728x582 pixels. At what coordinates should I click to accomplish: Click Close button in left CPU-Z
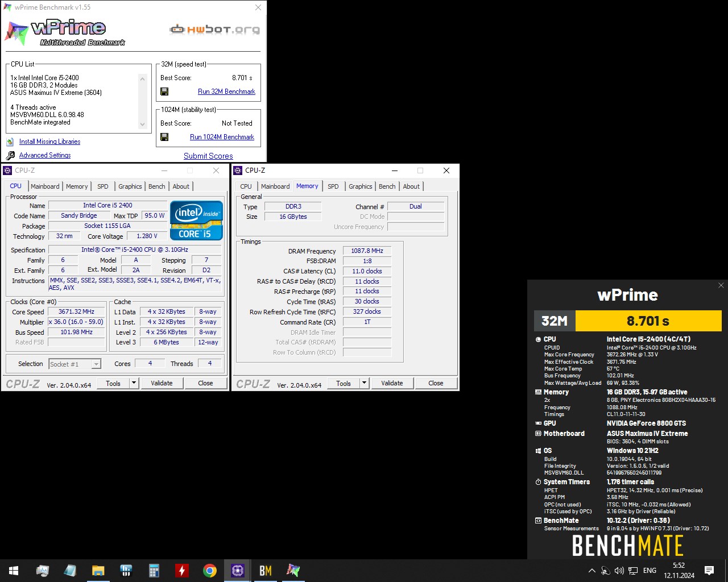click(x=205, y=383)
